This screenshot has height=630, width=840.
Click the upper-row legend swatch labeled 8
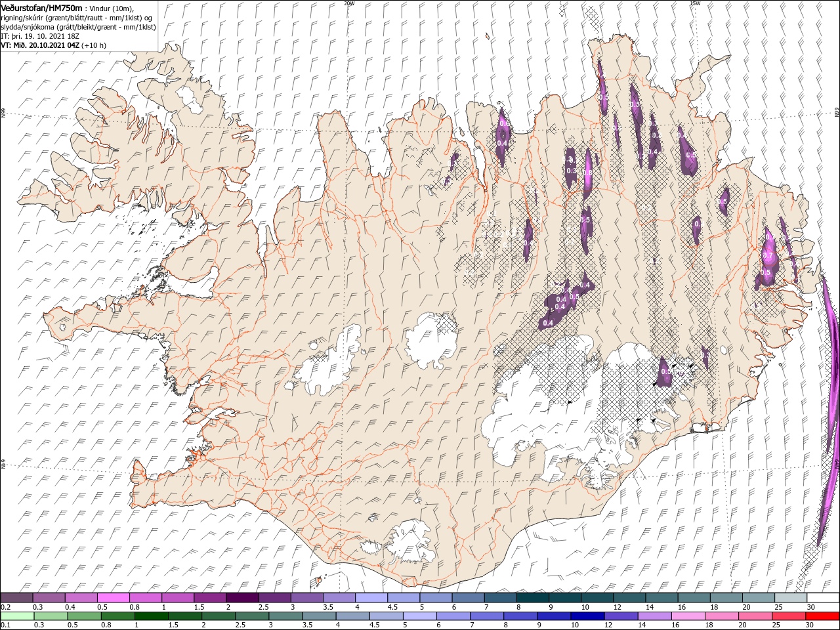click(532, 598)
